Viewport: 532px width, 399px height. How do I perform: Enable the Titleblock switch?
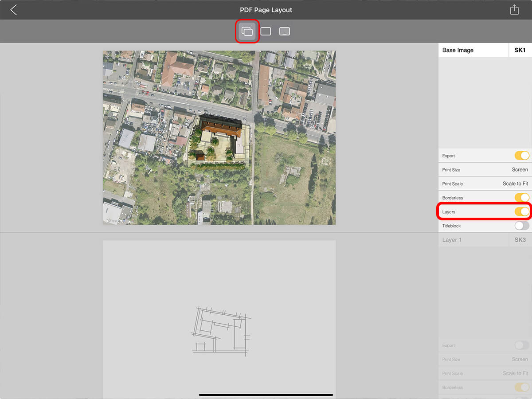click(x=521, y=226)
